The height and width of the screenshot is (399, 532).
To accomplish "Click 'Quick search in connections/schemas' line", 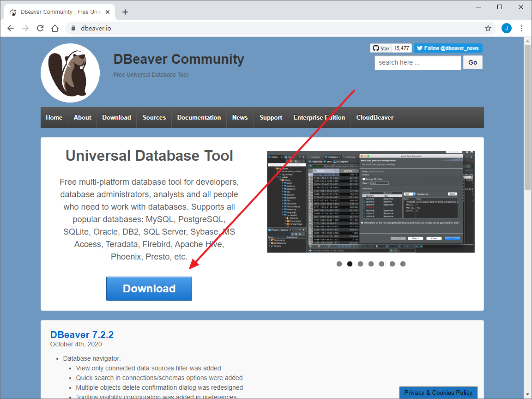I will coord(159,378).
